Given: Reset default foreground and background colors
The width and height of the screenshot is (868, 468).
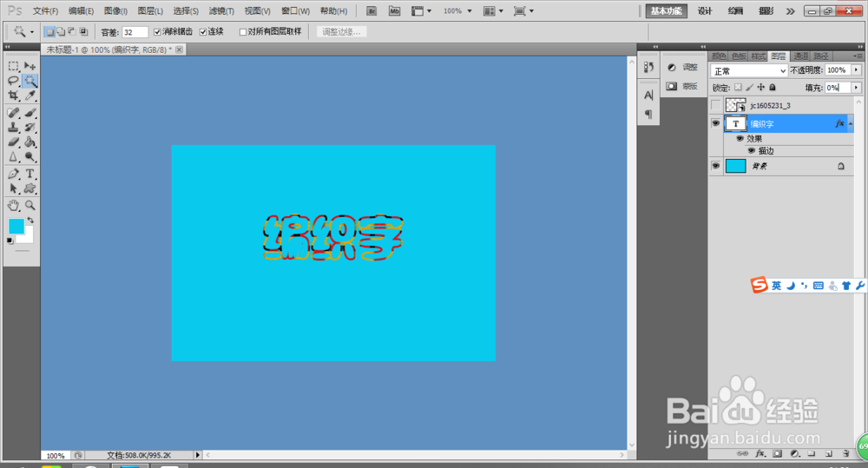Looking at the screenshot, I should pyautogui.click(x=10, y=241).
